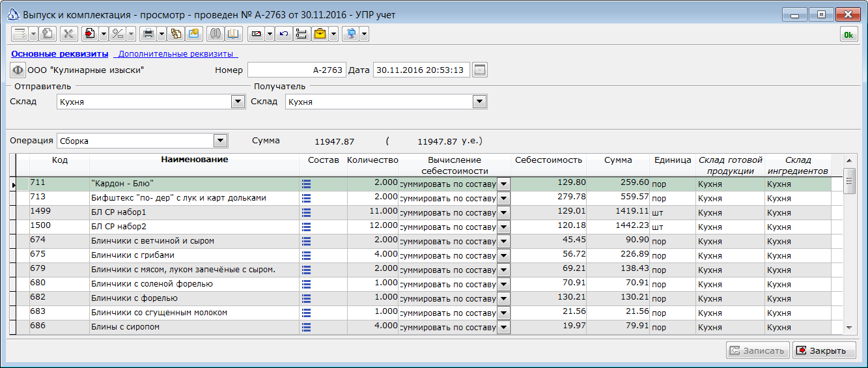Open the dropdown beside the card label icon
The width and height of the screenshot is (868, 368).
point(270,34)
